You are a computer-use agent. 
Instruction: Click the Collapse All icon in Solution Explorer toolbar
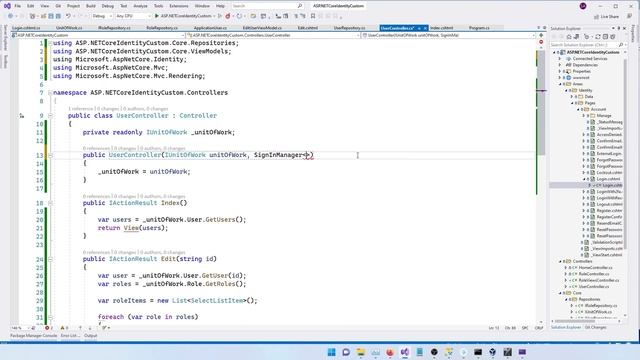[606, 37]
